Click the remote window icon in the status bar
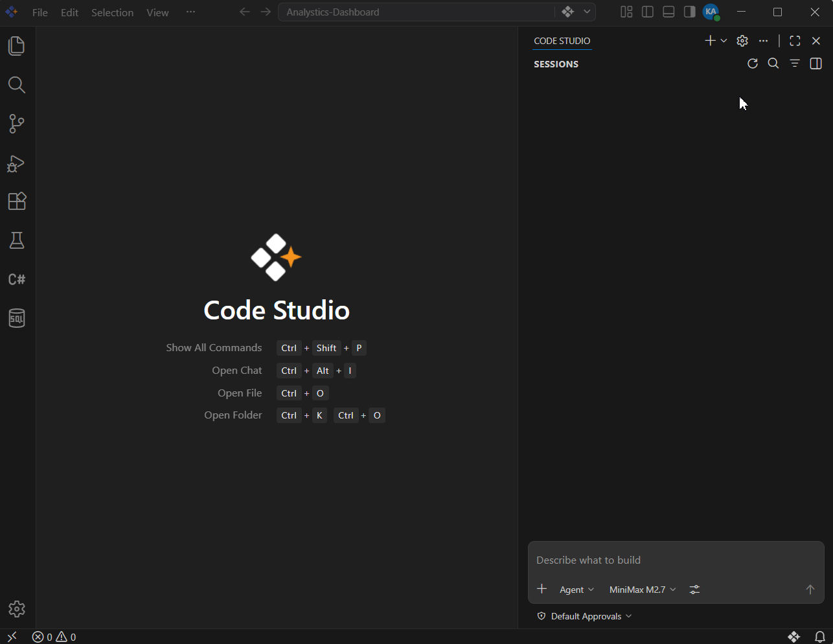This screenshot has width=833, height=644. (x=12, y=637)
